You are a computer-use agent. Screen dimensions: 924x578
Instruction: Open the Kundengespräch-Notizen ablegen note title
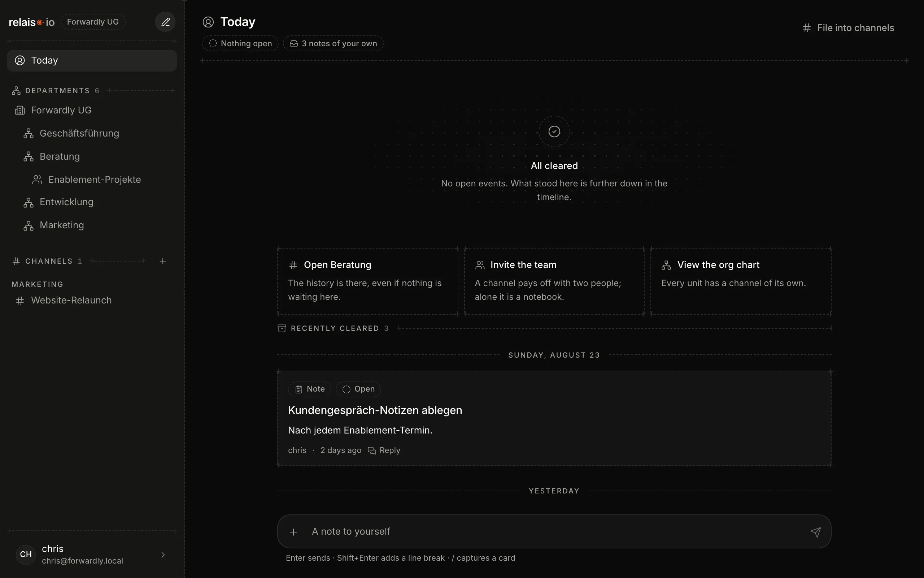coord(375,410)
